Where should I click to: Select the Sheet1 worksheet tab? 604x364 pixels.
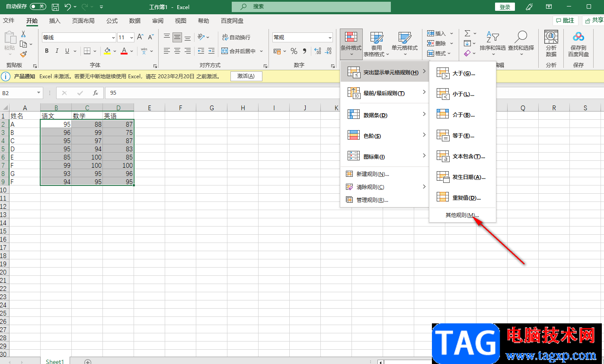click(55, 361)
